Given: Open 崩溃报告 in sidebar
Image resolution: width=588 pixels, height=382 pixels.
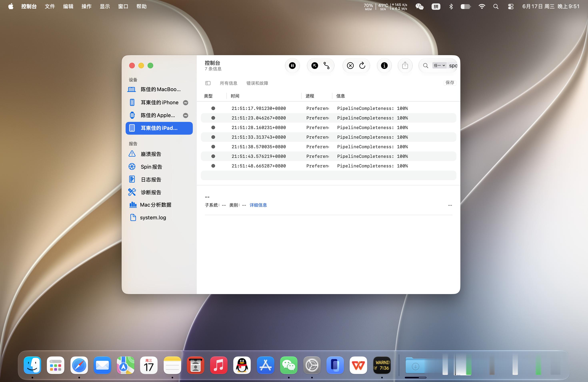Looking at the screenshot, I should tap(159, 154).
